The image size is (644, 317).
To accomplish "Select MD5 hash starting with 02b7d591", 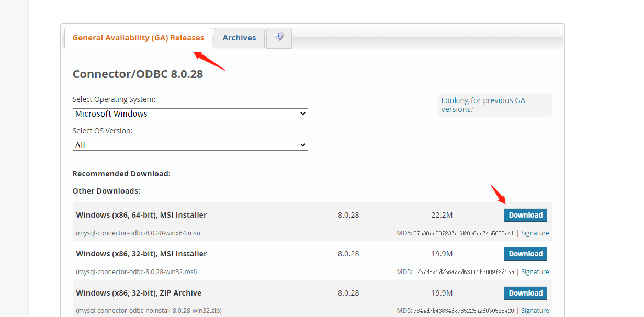I will (464, 272).
